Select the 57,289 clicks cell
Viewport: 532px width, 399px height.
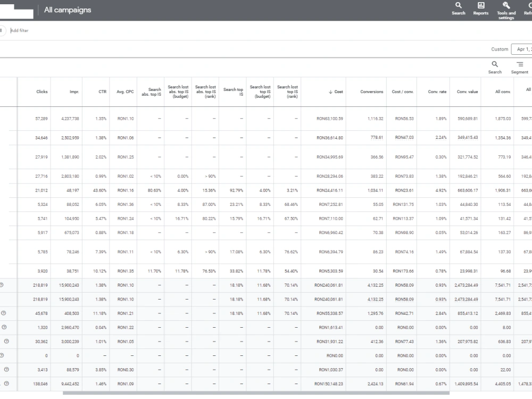[x=41, y=119]
